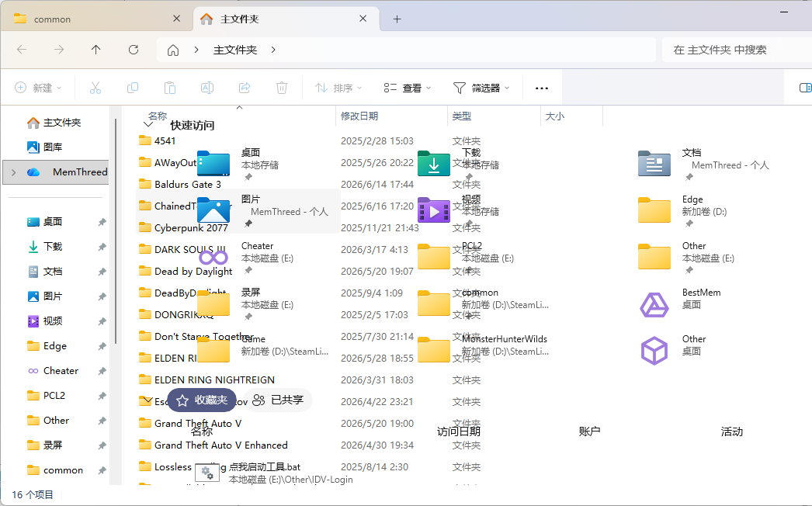Click the Share icon in toolbar
This screenshot has height=506, width=812.
245,88
